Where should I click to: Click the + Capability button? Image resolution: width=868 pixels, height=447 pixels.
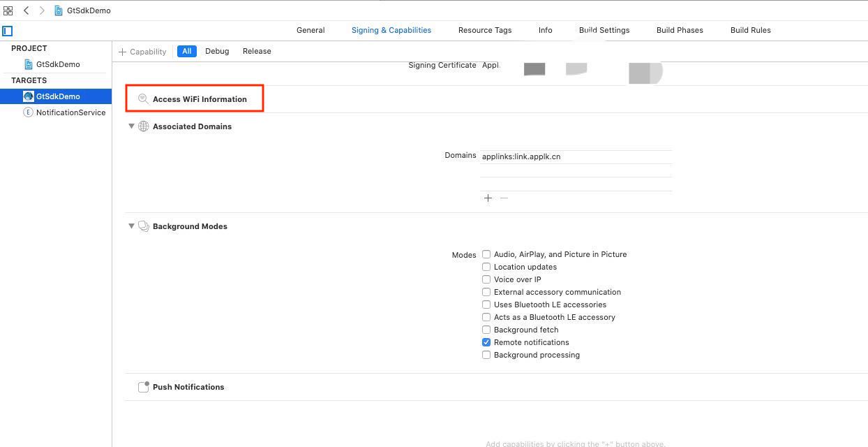coord(142,52)
